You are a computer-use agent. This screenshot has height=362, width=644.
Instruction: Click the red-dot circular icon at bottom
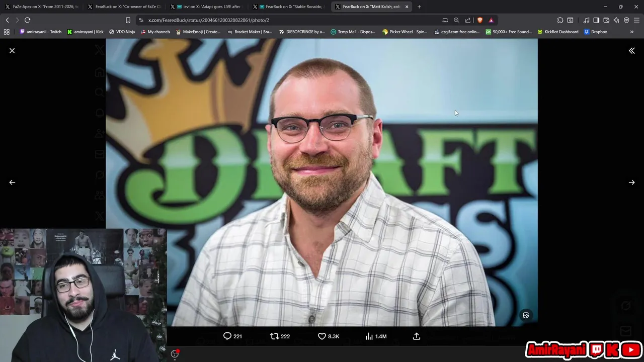click(175, 354)
